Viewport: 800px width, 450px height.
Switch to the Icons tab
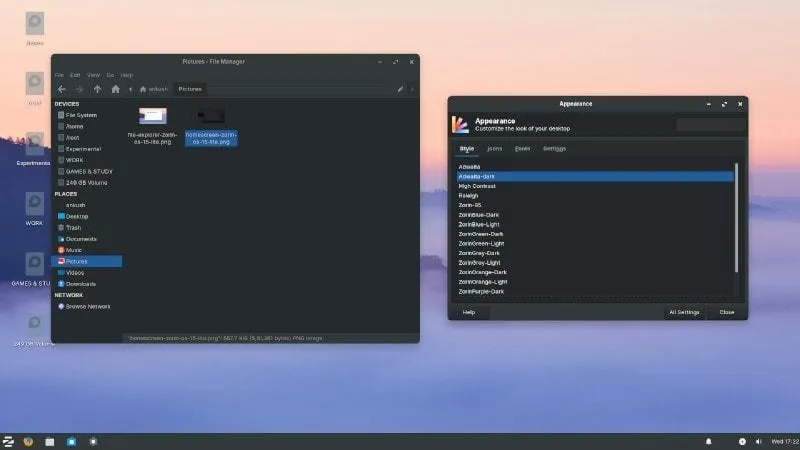point(495,149)
